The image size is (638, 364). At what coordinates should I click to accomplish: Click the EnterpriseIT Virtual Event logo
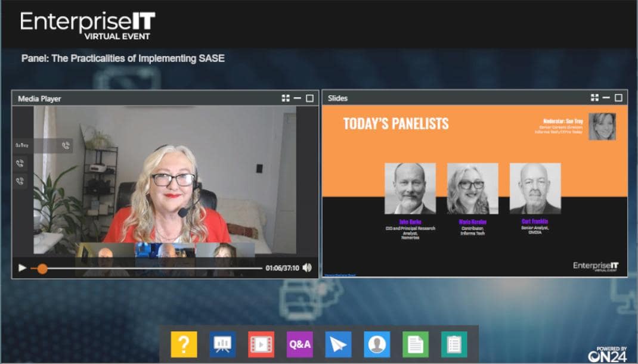pyautogui.click(x=88, y=25)
